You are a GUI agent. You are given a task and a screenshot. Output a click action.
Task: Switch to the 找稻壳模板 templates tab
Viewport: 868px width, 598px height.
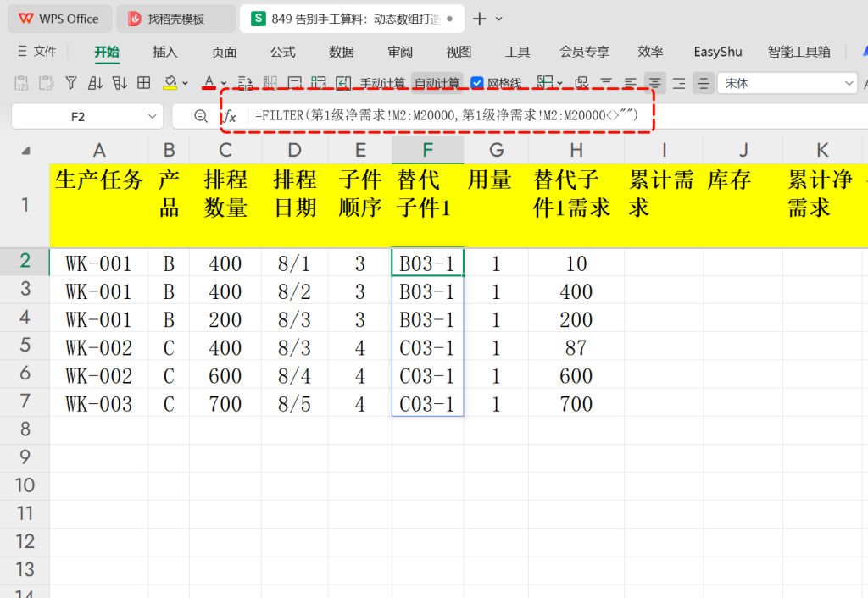[x=175, y=19]
